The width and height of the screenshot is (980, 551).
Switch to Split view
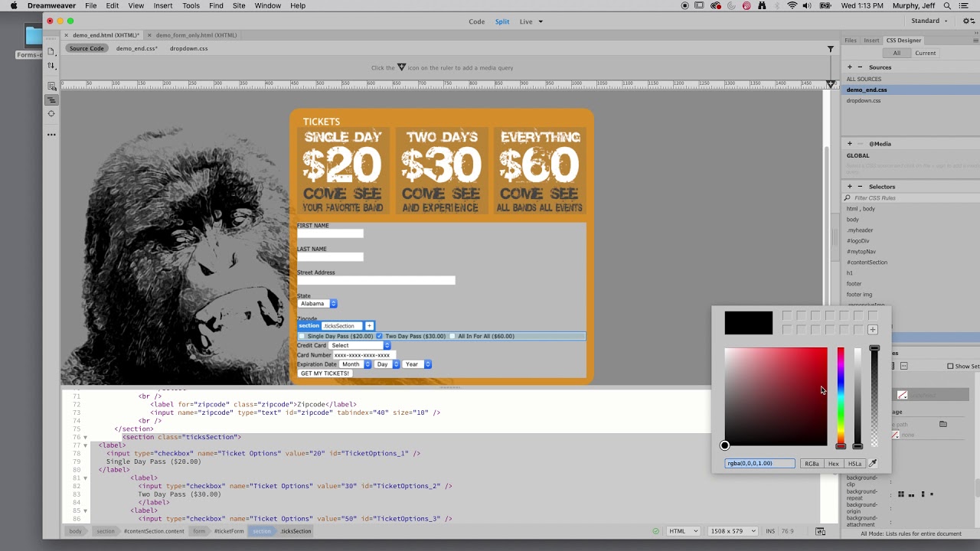pyautogui.click(x=502, y=21)
